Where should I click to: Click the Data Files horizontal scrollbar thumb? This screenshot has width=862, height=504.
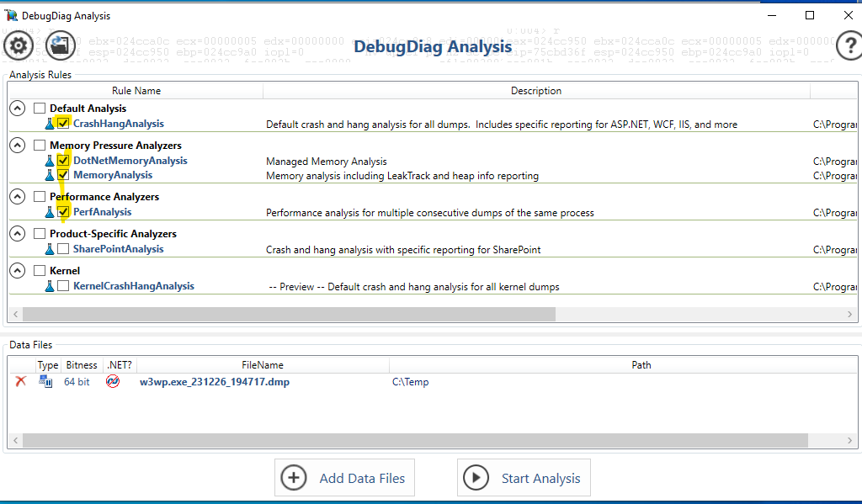416,440
